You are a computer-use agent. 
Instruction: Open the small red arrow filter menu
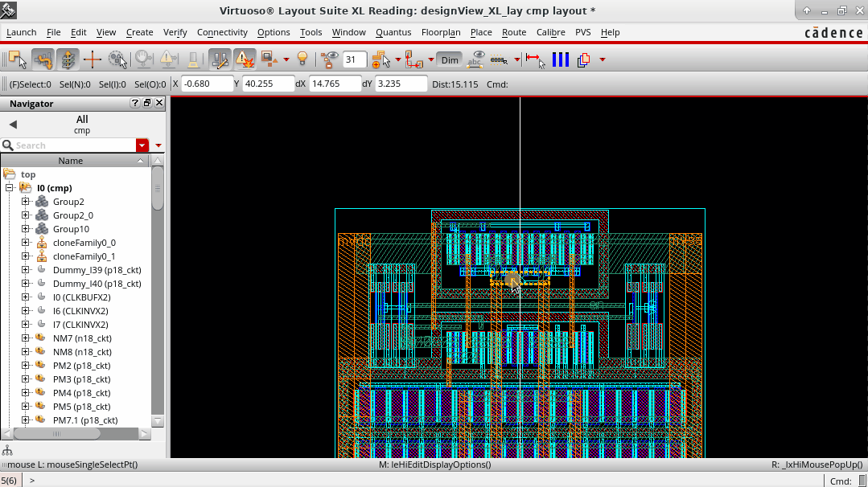[158, 145]
